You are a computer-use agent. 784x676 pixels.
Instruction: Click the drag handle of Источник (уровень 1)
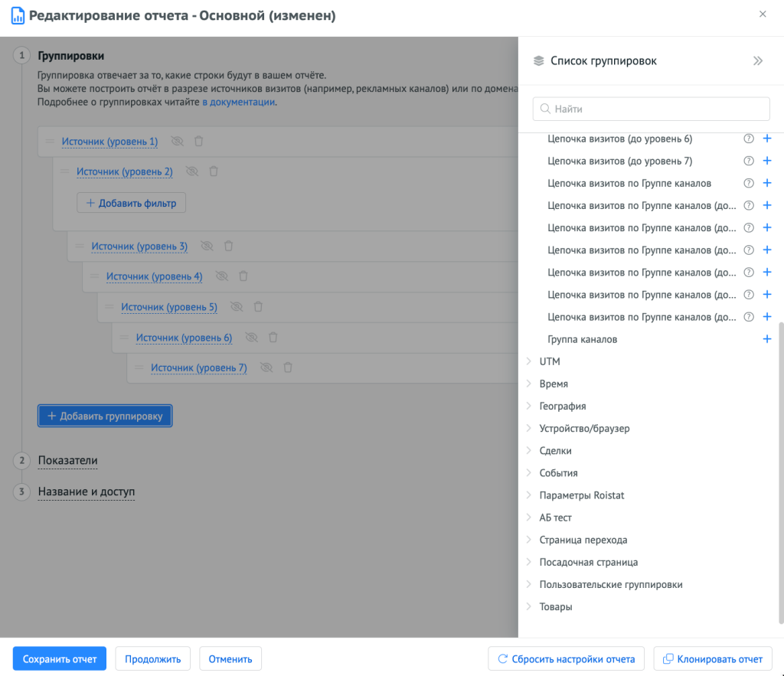coord(50,142)
